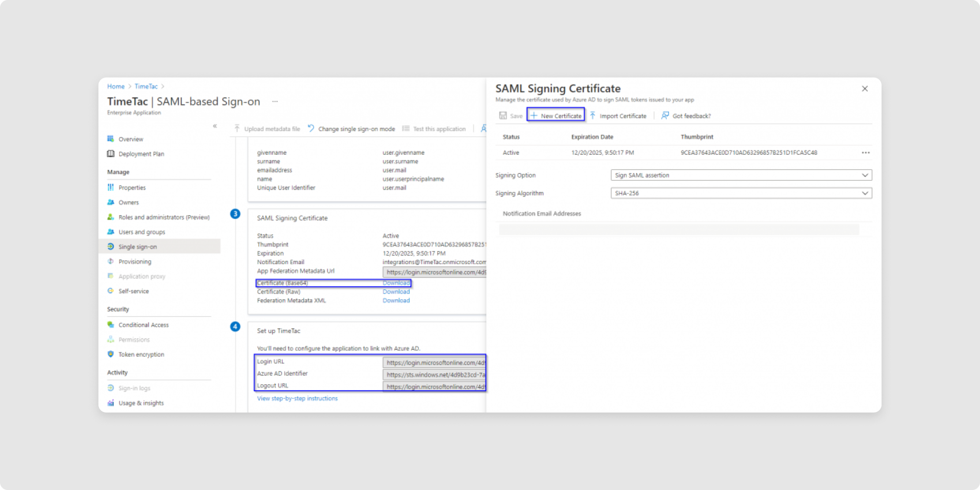The image size is (980, 490).
Task: Click the Login URL field
Action: [434, 363]
